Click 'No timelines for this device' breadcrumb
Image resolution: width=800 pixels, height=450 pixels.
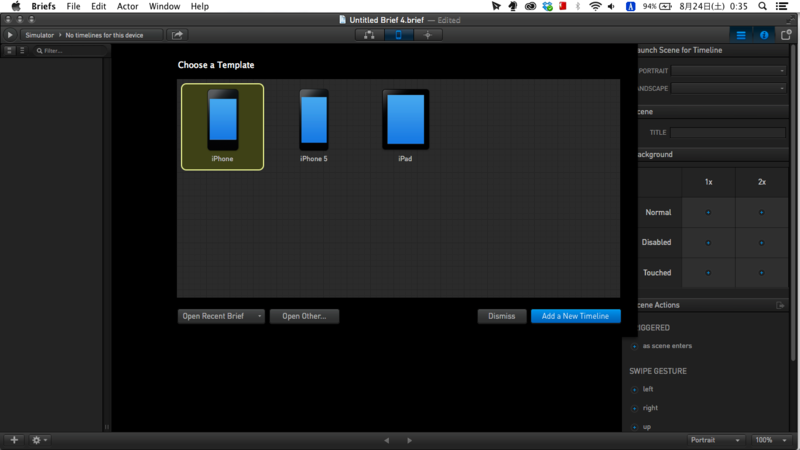104,35
